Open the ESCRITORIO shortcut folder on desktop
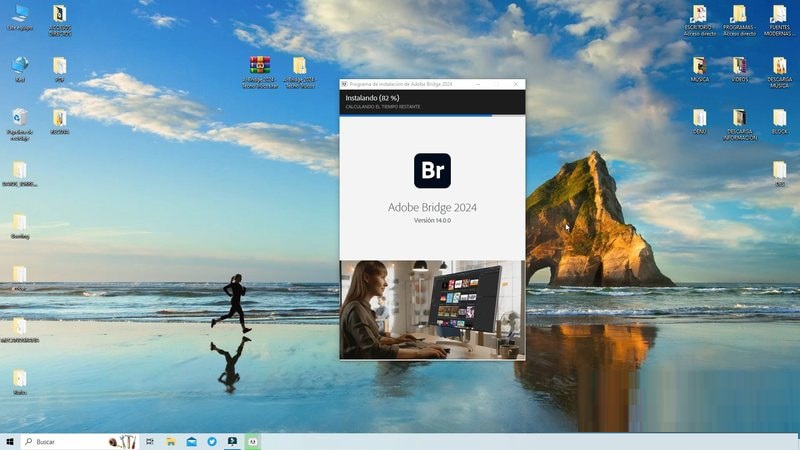The image size is (800, 450). (699, 20)
